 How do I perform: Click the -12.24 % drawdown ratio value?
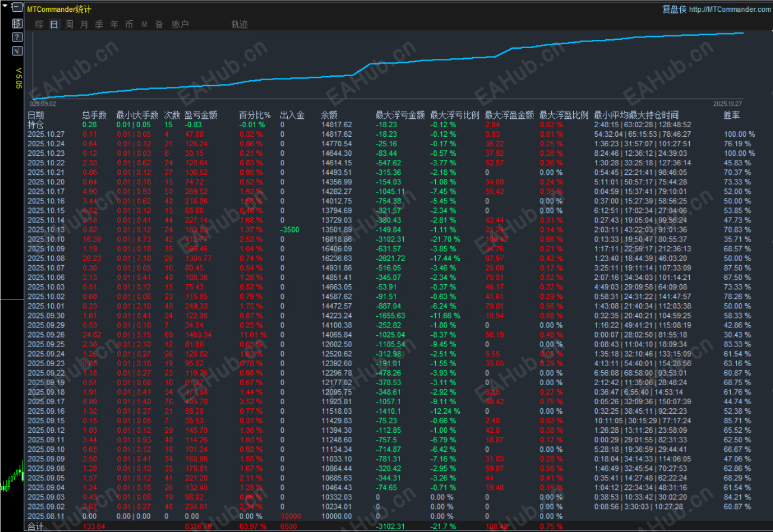[445, 411]
